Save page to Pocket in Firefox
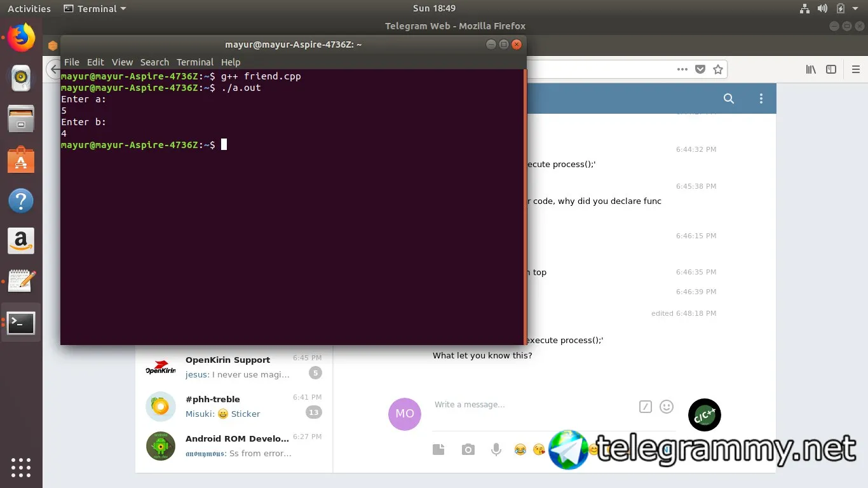The image size is (868, 488). tap(700, 69)
